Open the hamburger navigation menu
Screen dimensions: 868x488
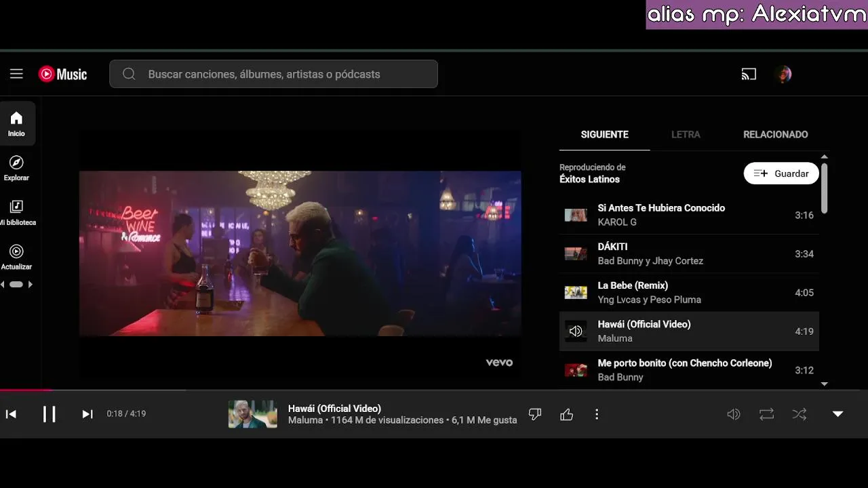click(16, 74)
